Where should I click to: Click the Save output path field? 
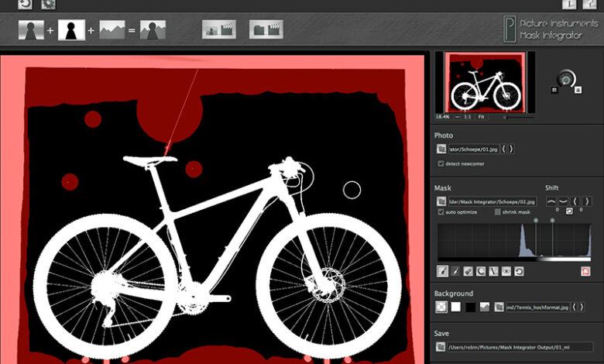pos(520,348)
